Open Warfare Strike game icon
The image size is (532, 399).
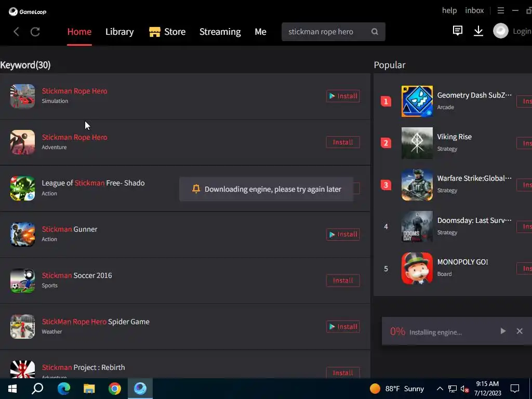pyautogui.click(x=417, y=185)
